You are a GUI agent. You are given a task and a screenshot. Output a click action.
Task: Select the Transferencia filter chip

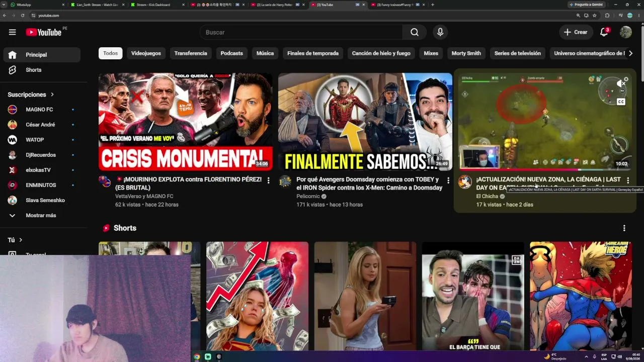(191, 53)
